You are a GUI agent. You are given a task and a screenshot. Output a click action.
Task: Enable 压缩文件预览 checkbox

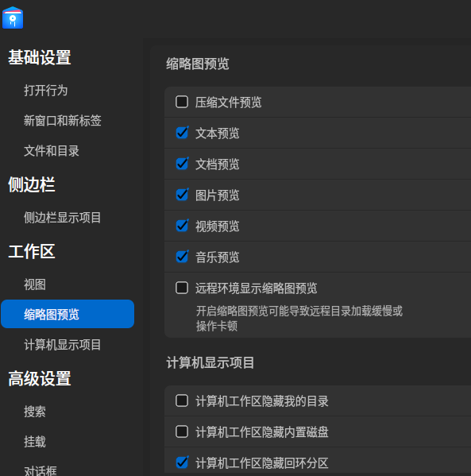(x=182, y=102)
